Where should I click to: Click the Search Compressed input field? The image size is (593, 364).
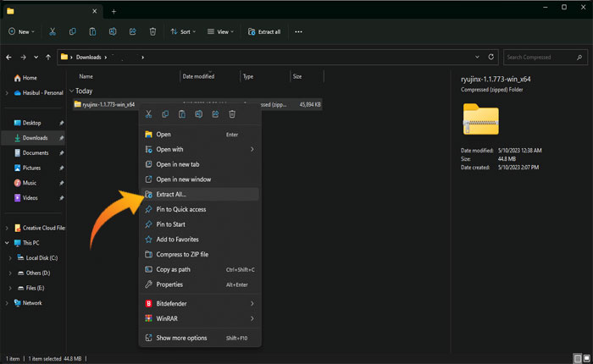pos(537,58)
